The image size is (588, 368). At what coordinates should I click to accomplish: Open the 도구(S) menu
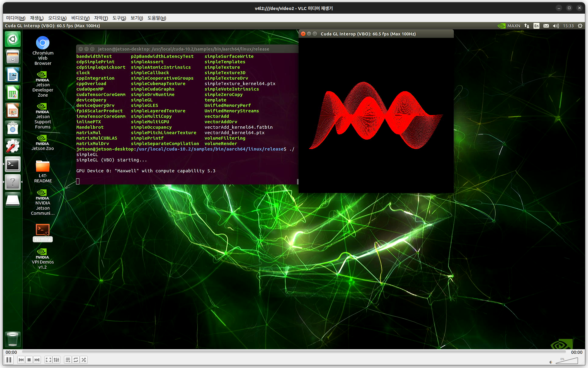119,18
